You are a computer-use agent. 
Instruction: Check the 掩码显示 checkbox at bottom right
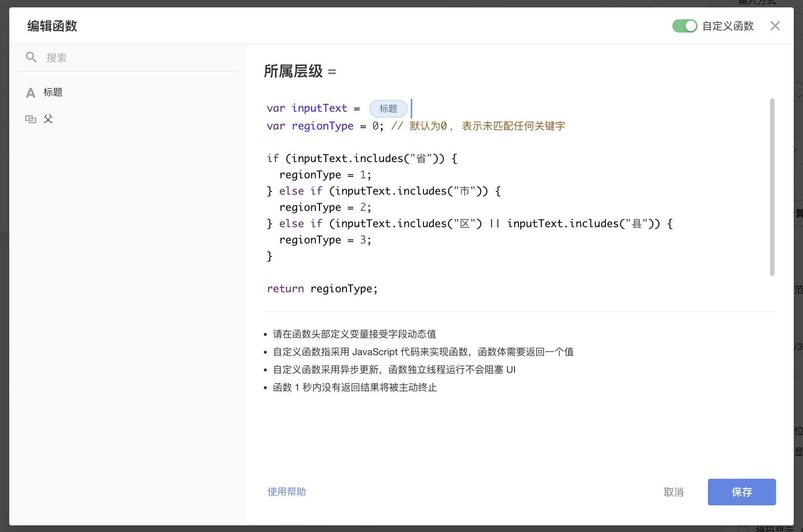click(743, 529)
